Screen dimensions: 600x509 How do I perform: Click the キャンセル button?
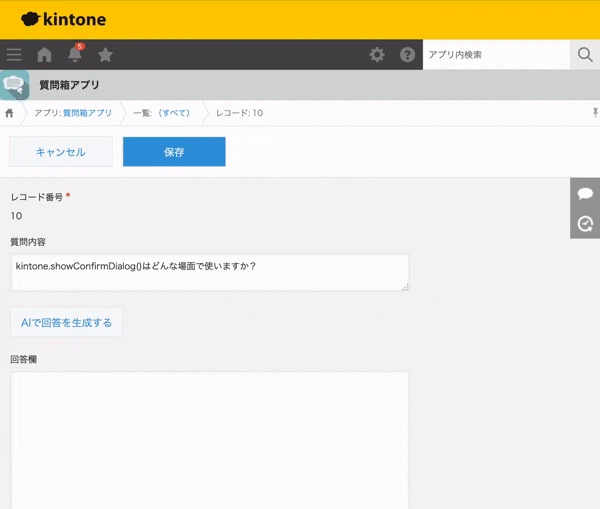pos(61,152)
